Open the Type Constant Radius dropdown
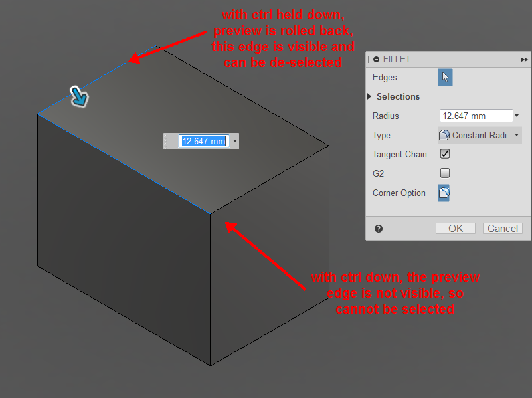Screen dimensions: 532x398 pos(480,135)
